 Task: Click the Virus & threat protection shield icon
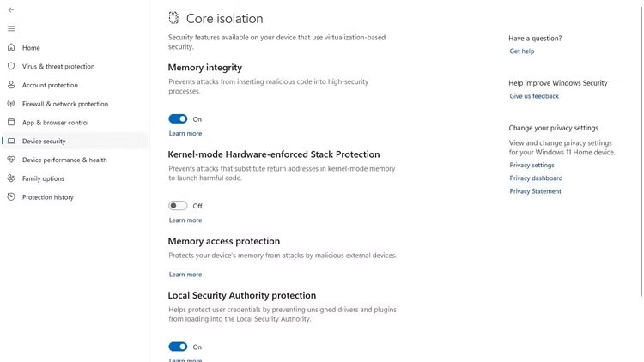click(x=11, y=66)
